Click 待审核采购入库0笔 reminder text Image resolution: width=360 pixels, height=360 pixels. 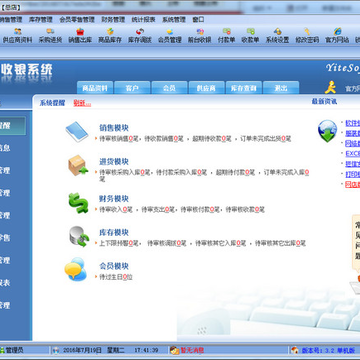125,173
